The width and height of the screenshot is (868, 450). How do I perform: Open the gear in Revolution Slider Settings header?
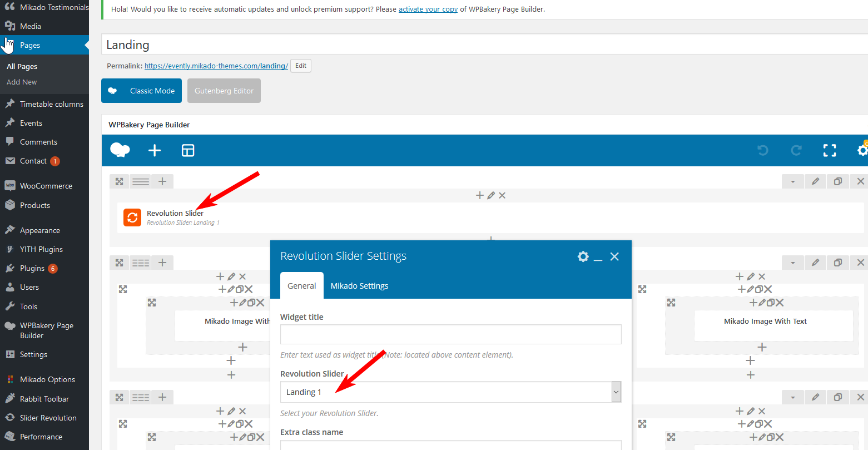583,256
